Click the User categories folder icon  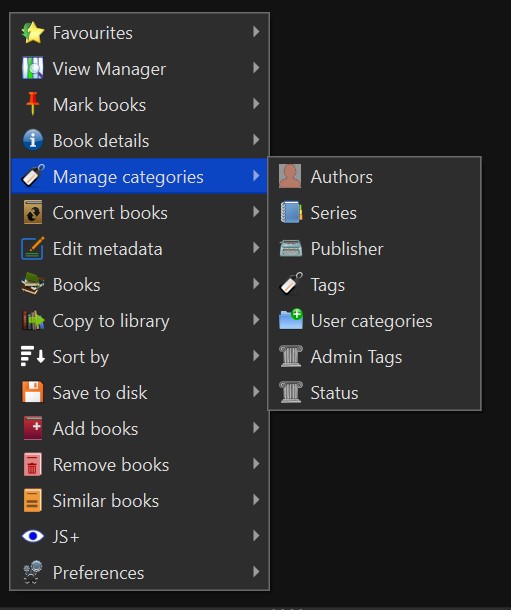point(291,320)
